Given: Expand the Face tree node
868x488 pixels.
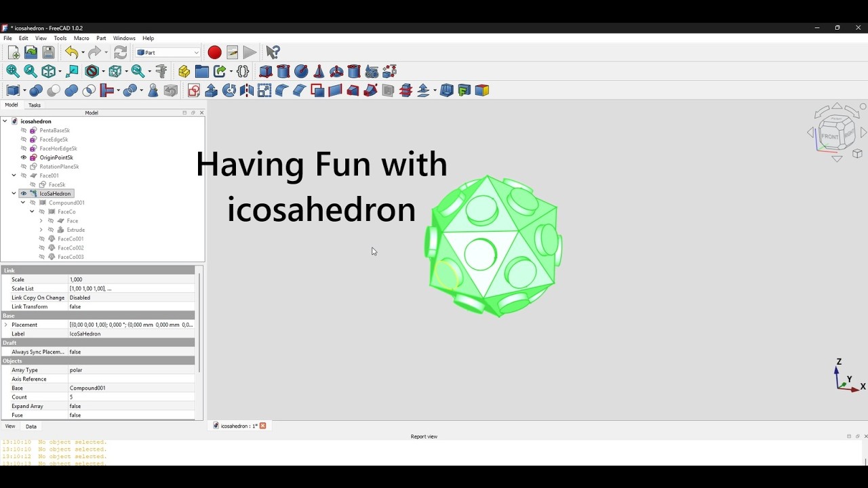Looking at the screenshot, I should coord(41,221).
